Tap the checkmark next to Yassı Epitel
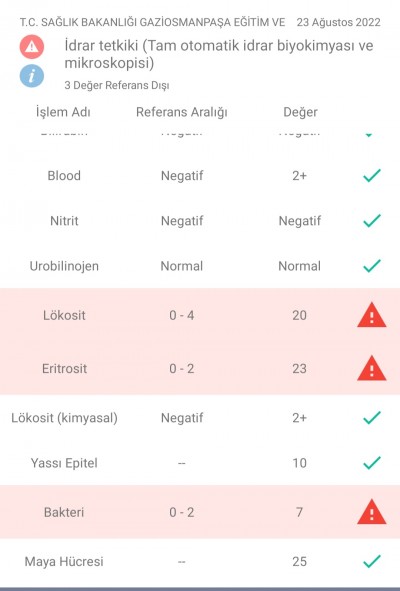The height and width of the screenshot is (591, 400). [372, 463]
